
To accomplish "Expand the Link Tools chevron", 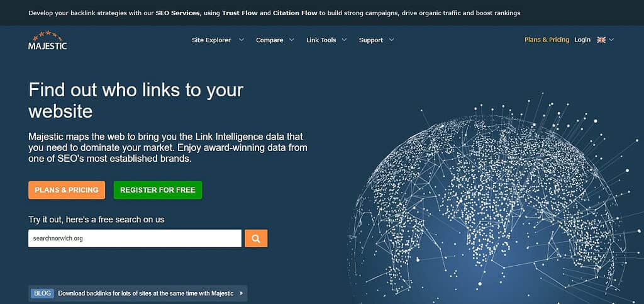I will [x=344, y=40].
